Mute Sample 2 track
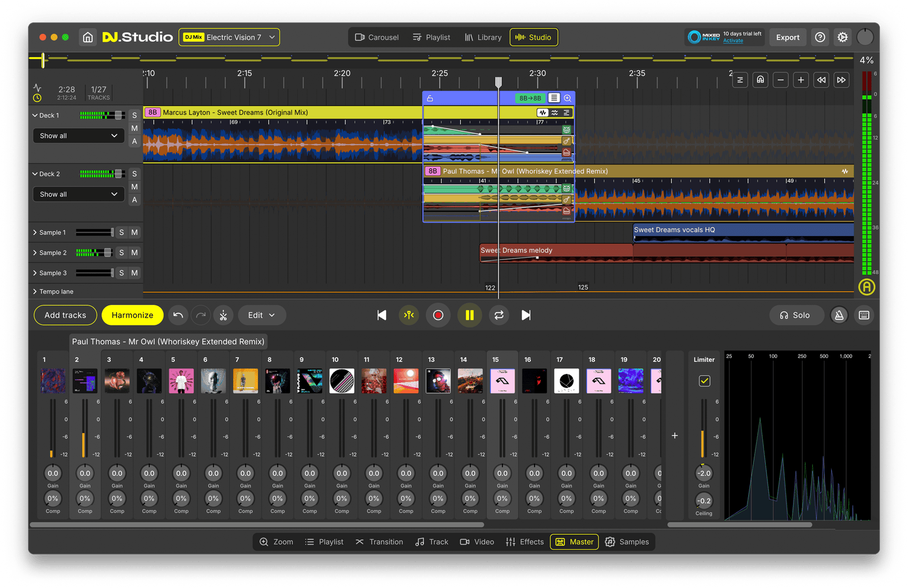Image resolution: width=908 pixels, height=588 pixels. click(134, 253)
